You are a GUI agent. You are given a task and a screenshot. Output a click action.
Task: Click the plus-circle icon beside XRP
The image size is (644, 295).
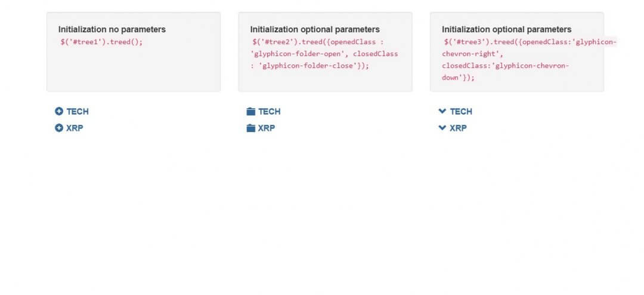pyautogui.click(x=58, y=128)
